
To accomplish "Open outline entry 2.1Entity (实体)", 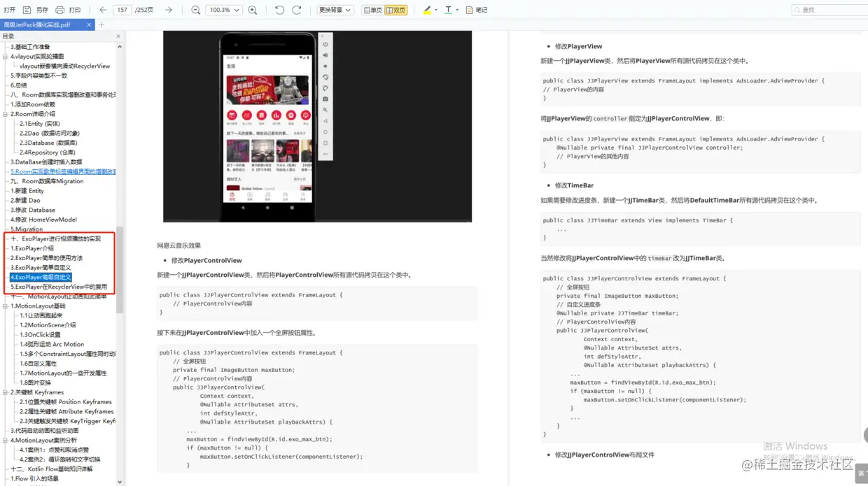I will [x=40, y=124].
